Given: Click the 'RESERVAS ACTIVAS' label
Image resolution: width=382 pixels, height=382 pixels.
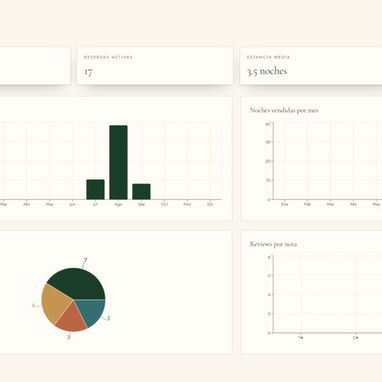Looking at the screenshot, I should click(108, 57).
